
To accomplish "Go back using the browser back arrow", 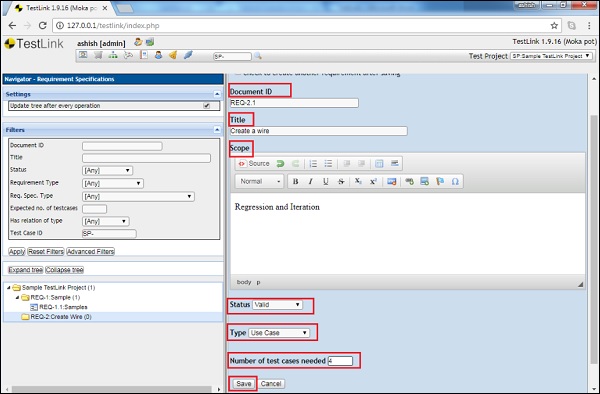I will point(12,26).
